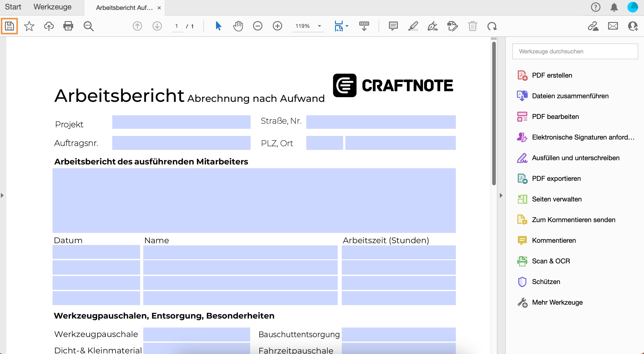Open PDF bearbeiten tool

pyautogui.click(x=555, y=116)
